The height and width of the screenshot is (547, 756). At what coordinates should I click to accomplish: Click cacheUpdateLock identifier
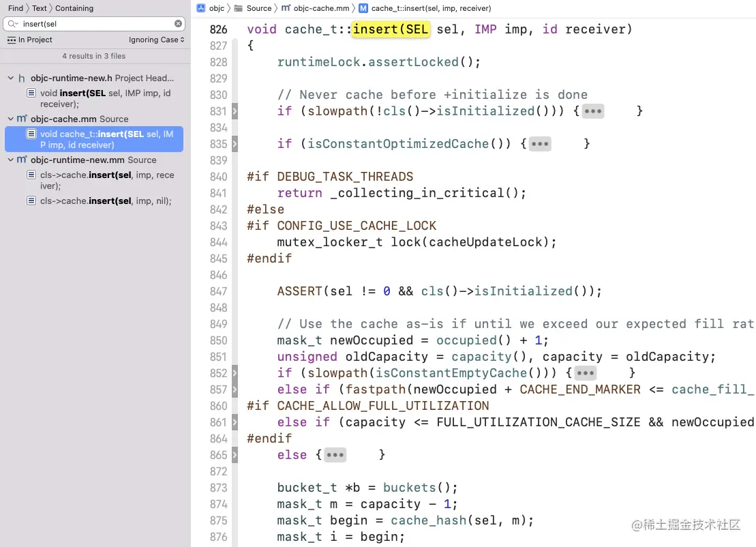[485, 242]
